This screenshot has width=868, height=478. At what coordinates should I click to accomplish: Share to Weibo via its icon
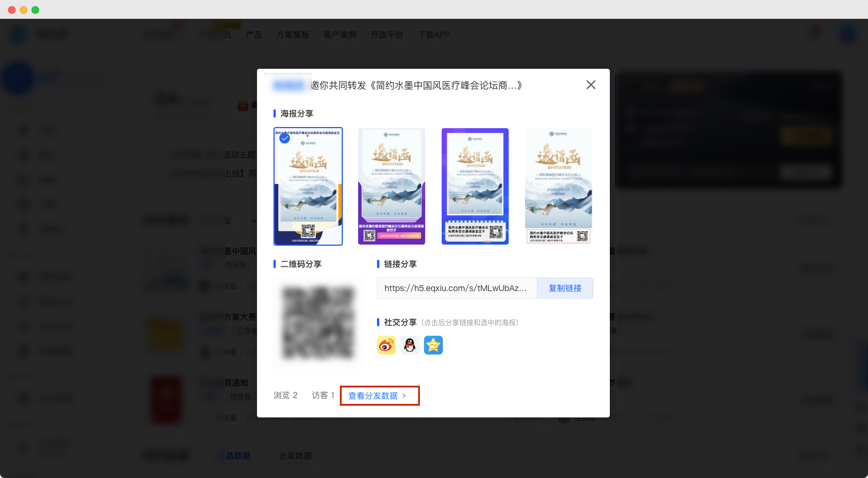pyautogui.click(x=386, y=345)
